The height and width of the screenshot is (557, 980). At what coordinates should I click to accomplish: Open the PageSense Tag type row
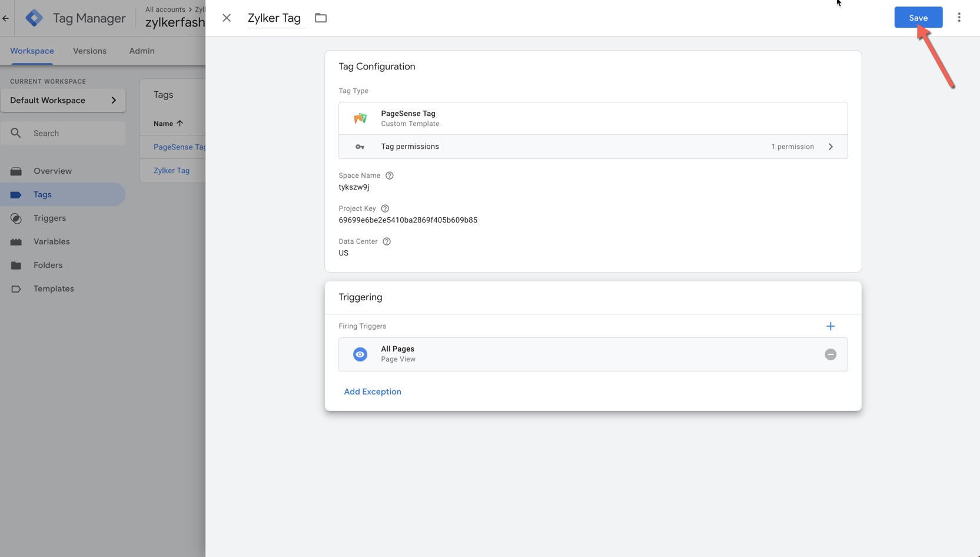593,118
